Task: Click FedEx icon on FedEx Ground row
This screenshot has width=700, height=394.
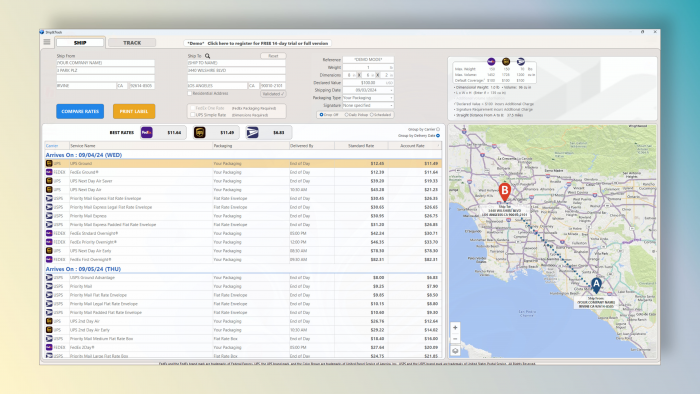Action: coord(49,172)
